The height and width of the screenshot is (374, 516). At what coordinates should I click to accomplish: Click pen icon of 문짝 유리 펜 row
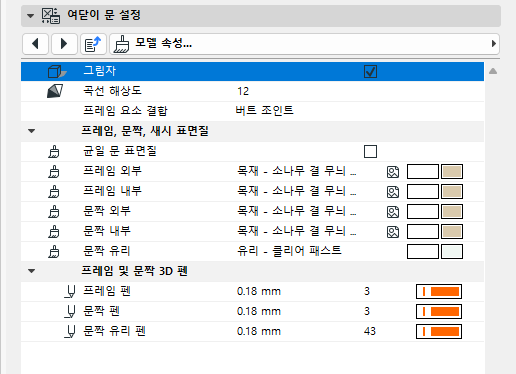tap(70, 332)
